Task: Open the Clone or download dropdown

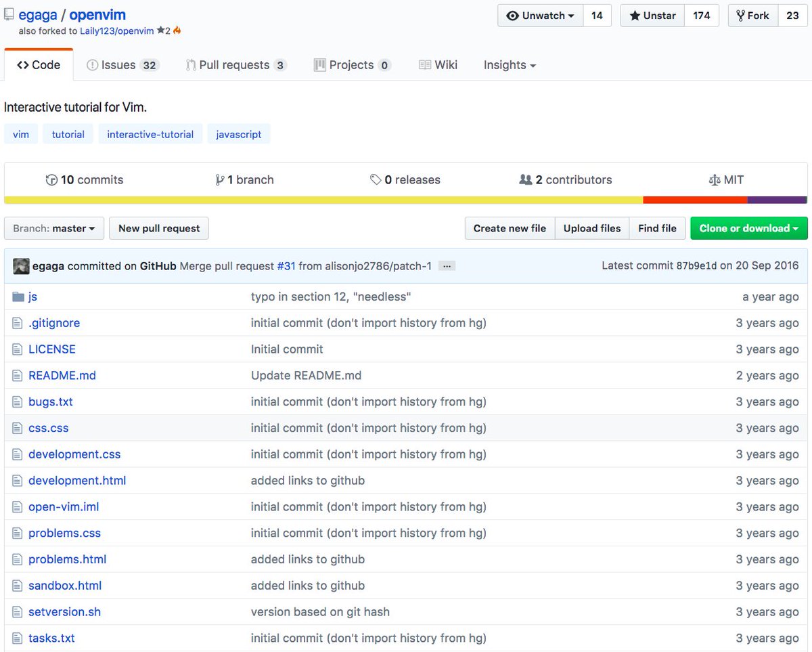Action: point(748,228)
